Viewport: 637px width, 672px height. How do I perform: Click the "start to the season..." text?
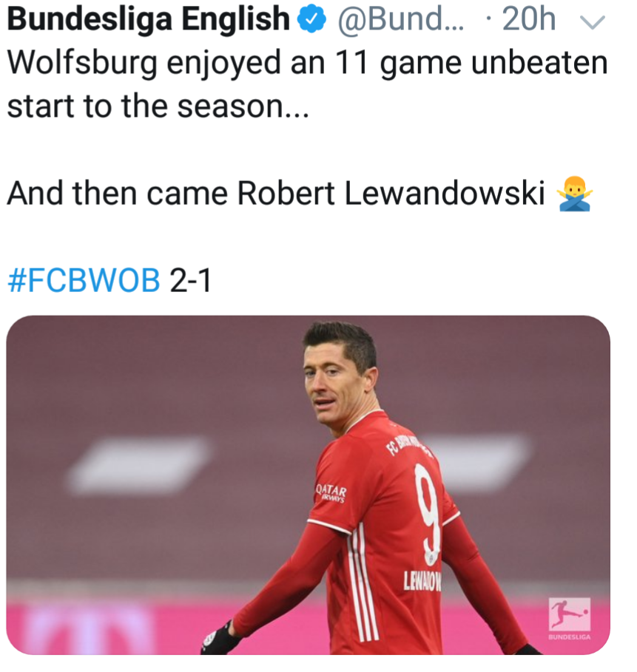click(158, 106)
